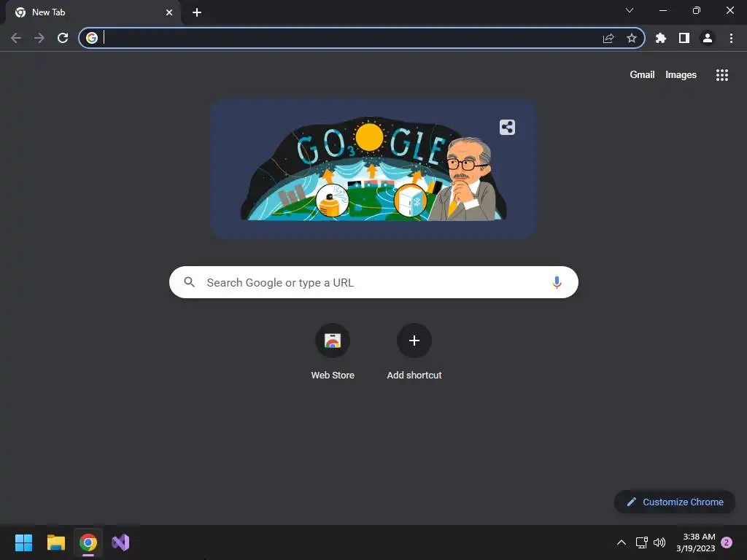Share this page via address bar icon

coord(608,38)
